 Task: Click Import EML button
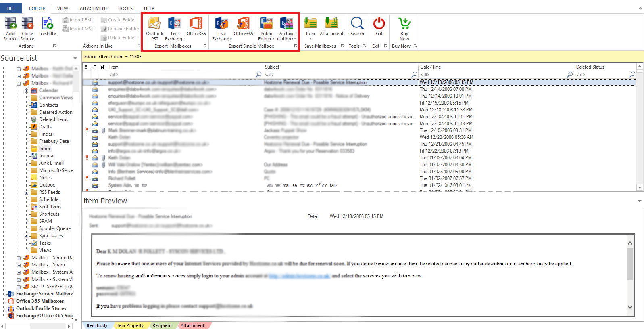[x=78, y=20]
